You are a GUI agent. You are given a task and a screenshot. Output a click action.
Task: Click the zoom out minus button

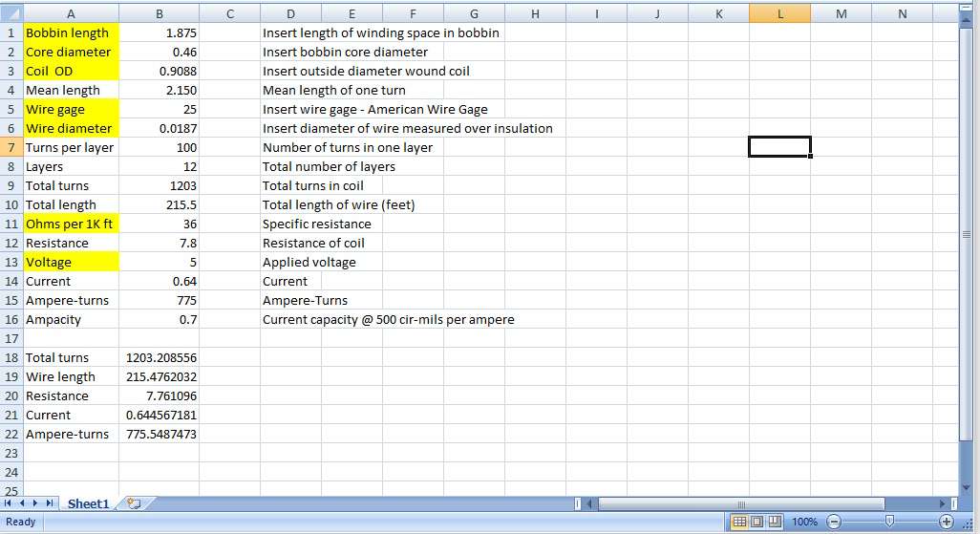click(834, 522)
